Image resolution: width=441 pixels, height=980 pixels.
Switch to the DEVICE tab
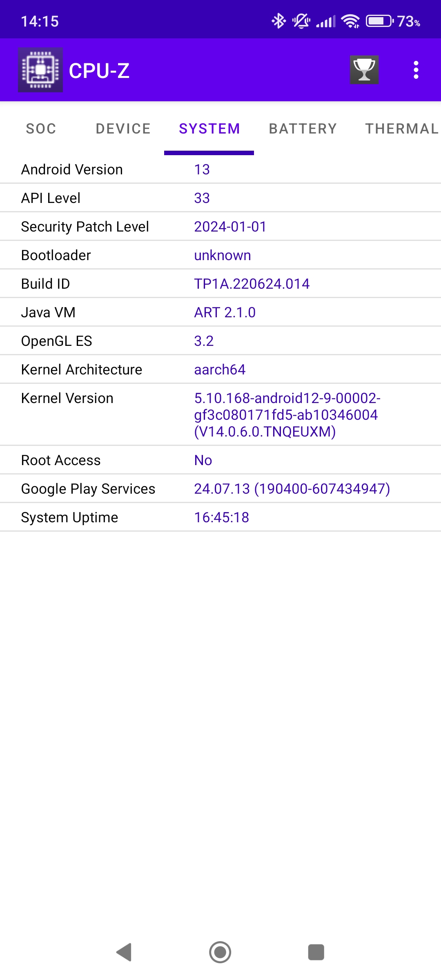point(123,129)
